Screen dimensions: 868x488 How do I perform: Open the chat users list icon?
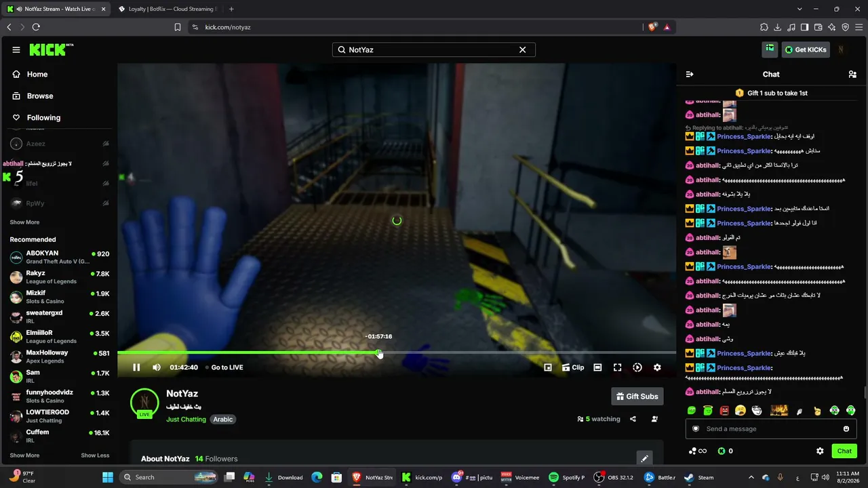coord(852,75)
